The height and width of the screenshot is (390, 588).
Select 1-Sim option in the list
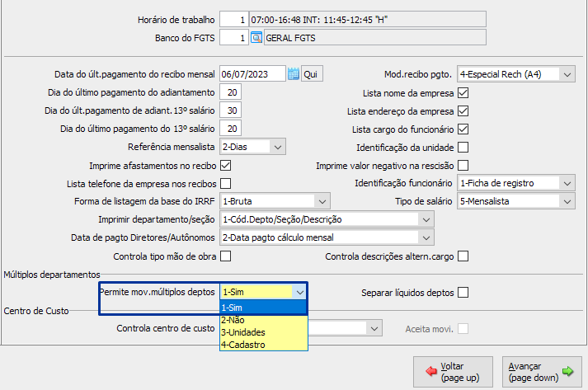coord(264,308)
